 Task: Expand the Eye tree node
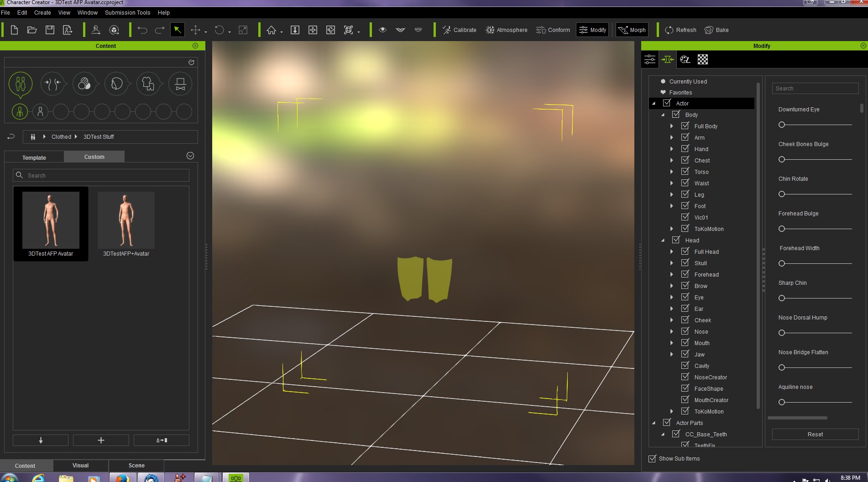point(671,297)
